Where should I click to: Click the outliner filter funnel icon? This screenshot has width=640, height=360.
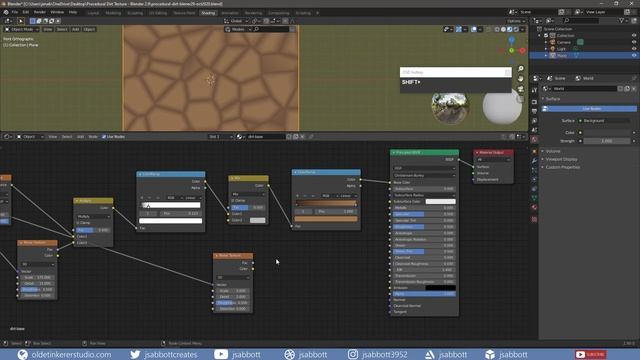(621, 20)
